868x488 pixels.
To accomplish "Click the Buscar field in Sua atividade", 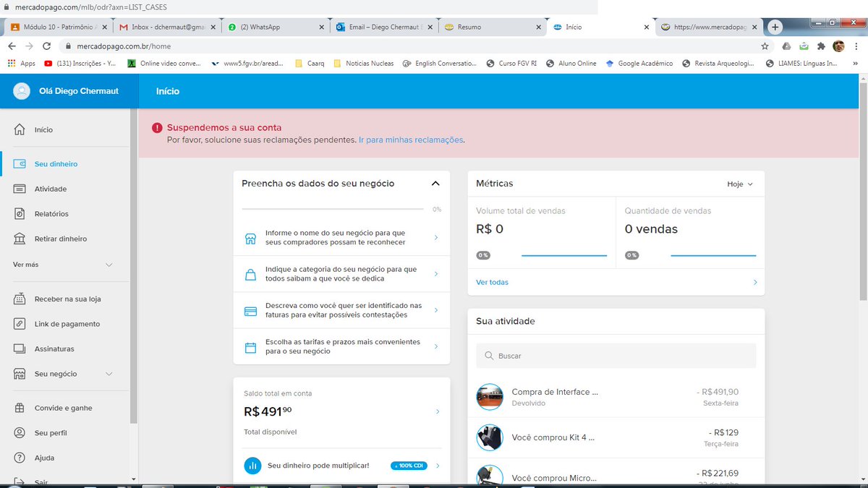I will tap(616, 356).
